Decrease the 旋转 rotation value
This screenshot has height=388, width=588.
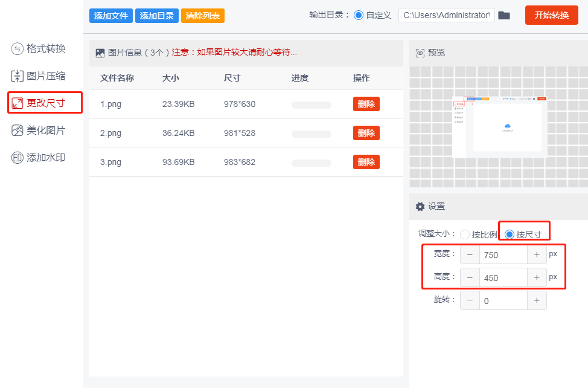point(470,300)
